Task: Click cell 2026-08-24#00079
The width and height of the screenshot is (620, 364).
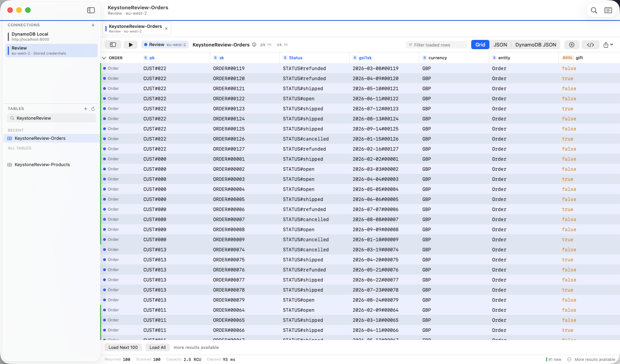Action: pyautogui.click(x=375, y=300)
